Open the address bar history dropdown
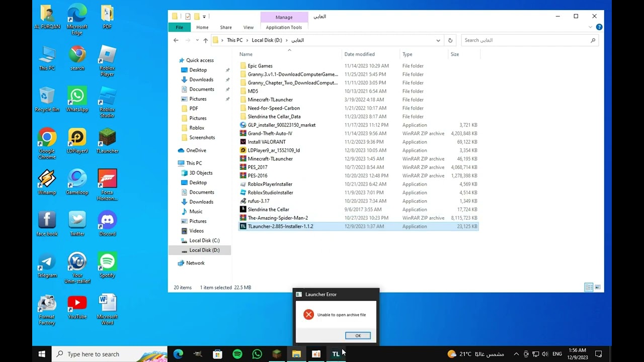 (x=438, y=40)
